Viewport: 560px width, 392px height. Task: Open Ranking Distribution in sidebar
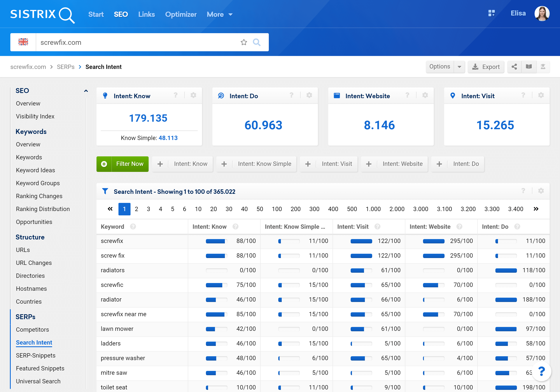[43, 209]
